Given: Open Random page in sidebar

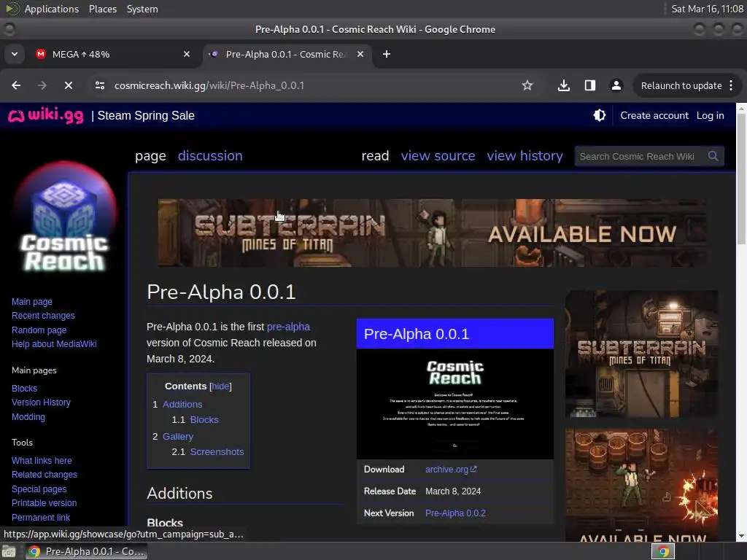Looking at the screenshot, I should (x=39, y=330).
